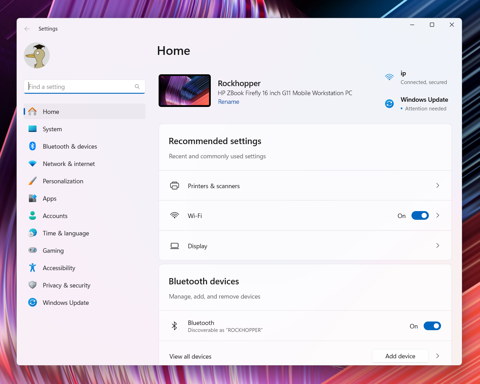Open Gaming settings label
Image resolution: width=480 pixels, height=384 pixels.
coord(53,251)
